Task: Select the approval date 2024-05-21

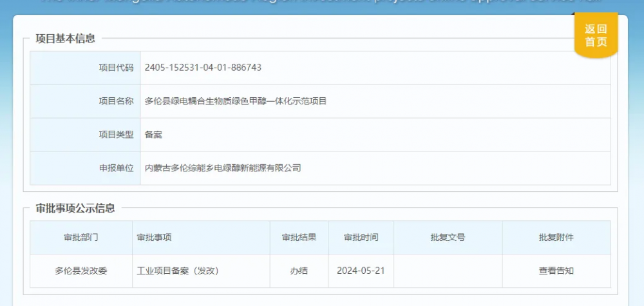Action: (x=361, y=271)
